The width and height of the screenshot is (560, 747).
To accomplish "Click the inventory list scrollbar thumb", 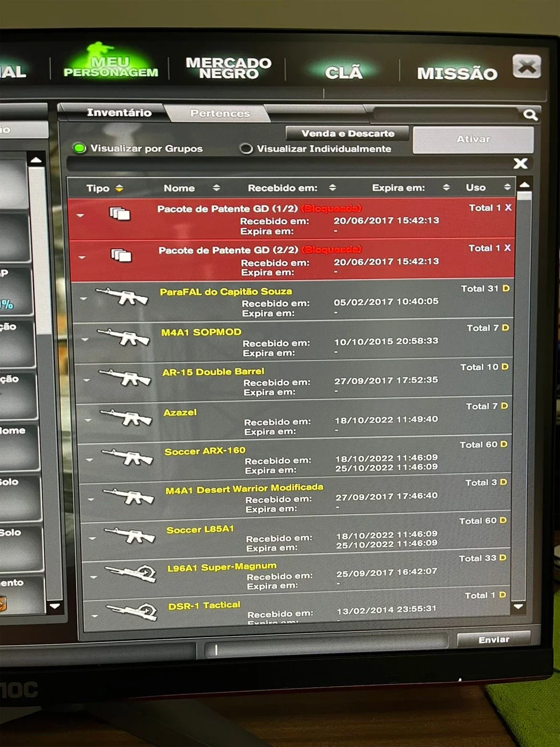I will point(524,196).
